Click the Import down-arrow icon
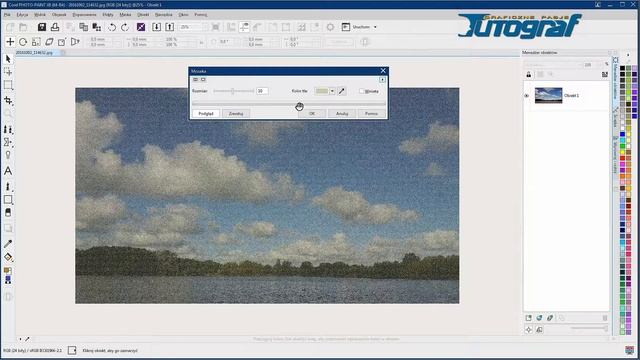Viewport: 640px width, 360px height. [x=156, y=27]
